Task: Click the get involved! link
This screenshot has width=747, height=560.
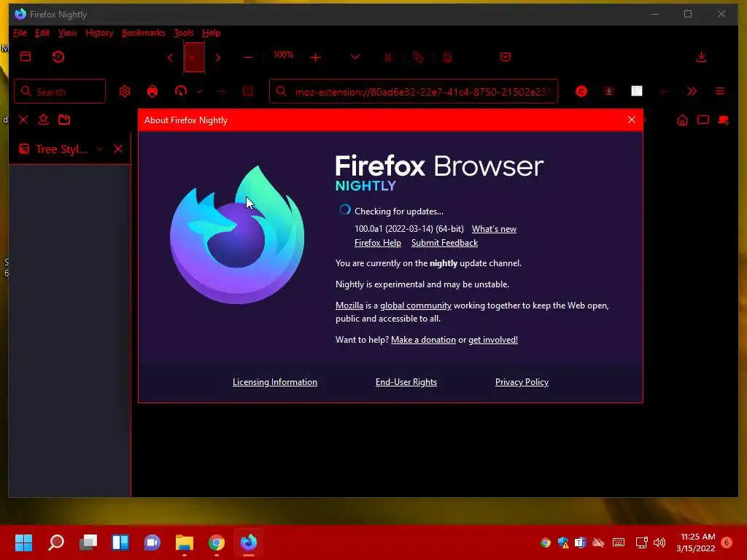Action: click(x=493, y=340)
